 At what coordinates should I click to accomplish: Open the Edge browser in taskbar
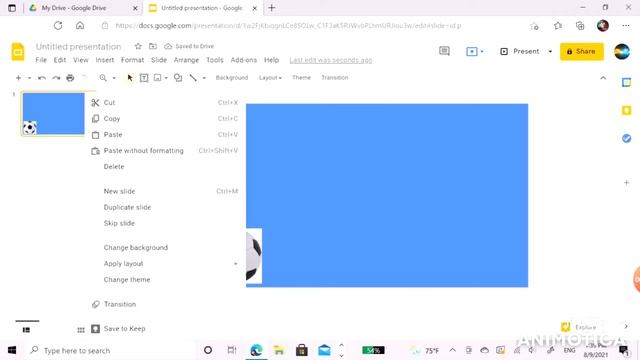click(256, 350)
